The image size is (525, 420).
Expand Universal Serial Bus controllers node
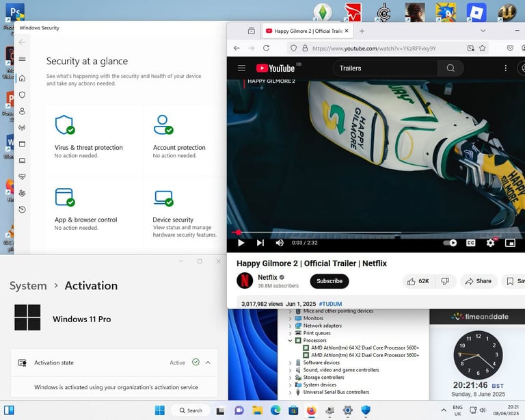290,392
